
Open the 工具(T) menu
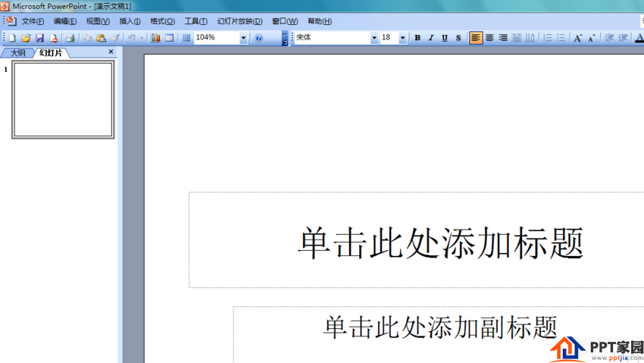(196, 21)
